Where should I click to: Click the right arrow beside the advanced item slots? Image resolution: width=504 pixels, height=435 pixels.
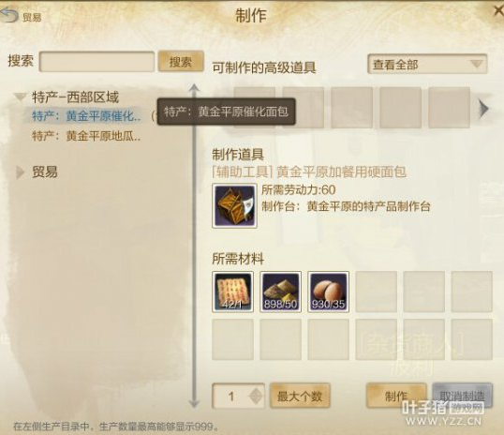click(x=483, y=109)
